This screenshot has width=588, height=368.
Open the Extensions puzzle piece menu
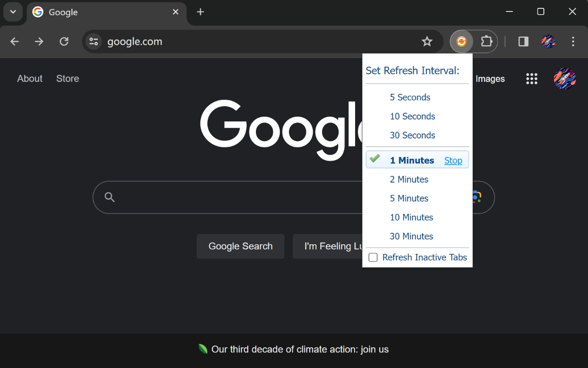(486, 41)
